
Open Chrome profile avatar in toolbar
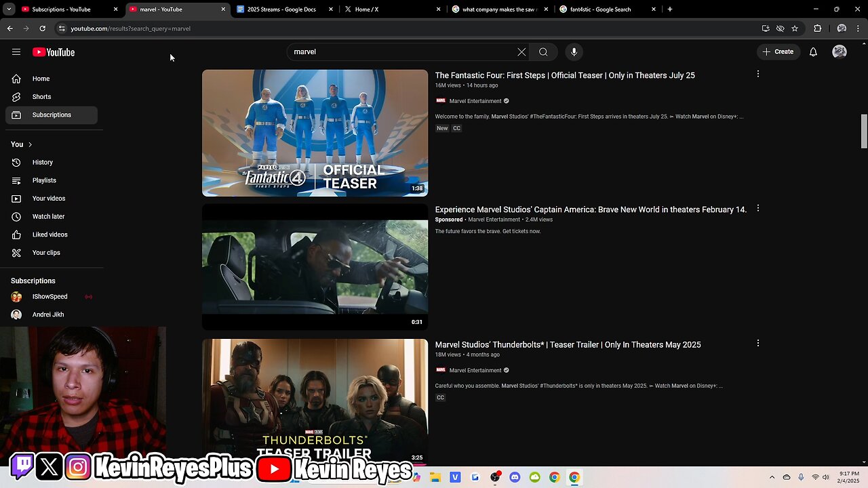[842, 28]
